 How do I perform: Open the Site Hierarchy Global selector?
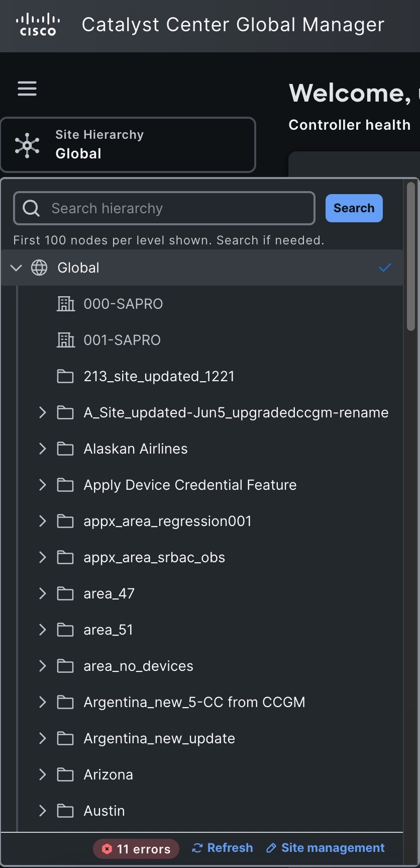[x=128, y=145]
